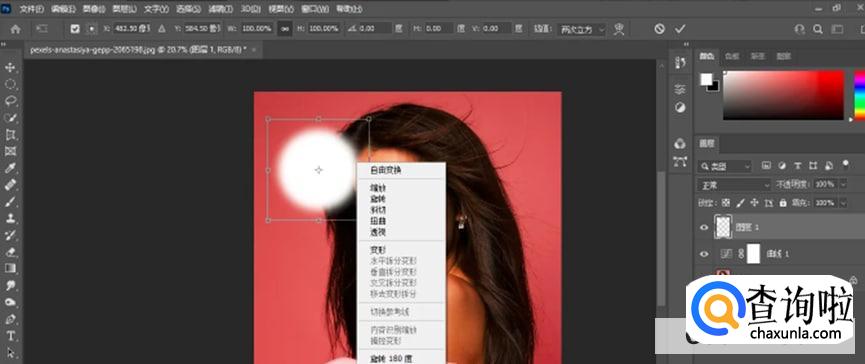Image resolution: width=865 pixels, height=364 pixels.
Task: Select the Clone Stamp tool
Action: coord(10,218)
